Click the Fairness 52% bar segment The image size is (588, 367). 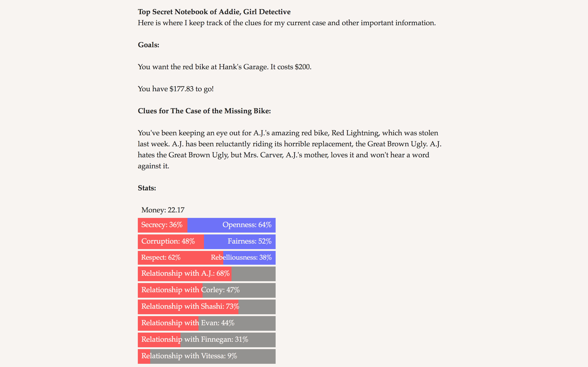tap(240, 242)
